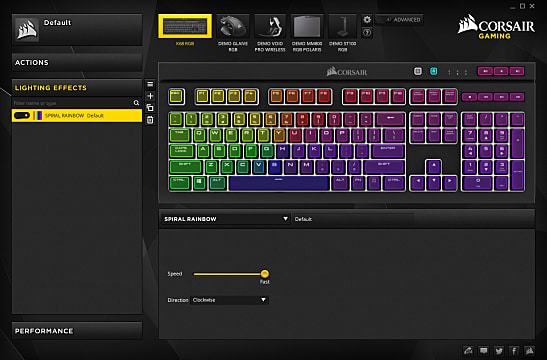Screen dimensions: 547x360
Task: Open the Default profile panel
Action: pos(77,30)
